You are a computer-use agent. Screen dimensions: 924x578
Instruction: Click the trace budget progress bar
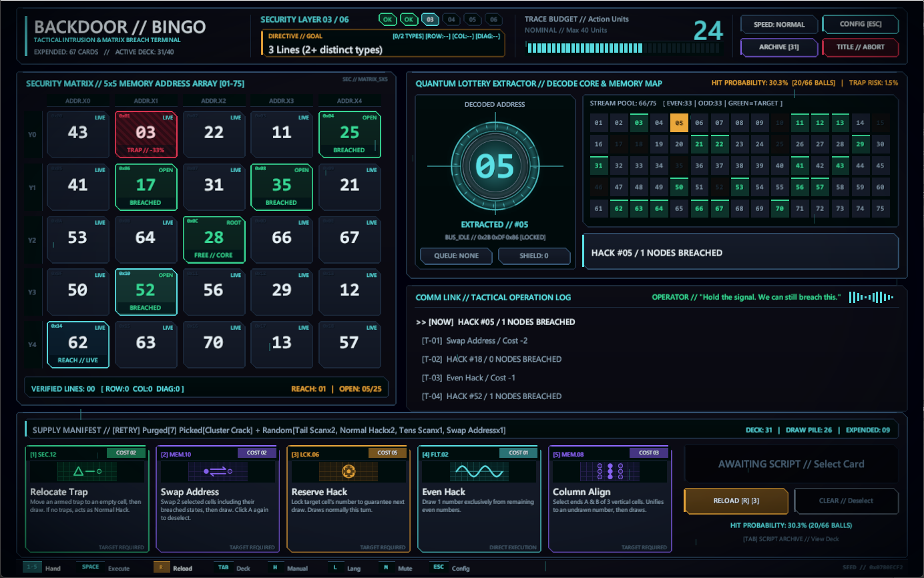coord(624,48)
